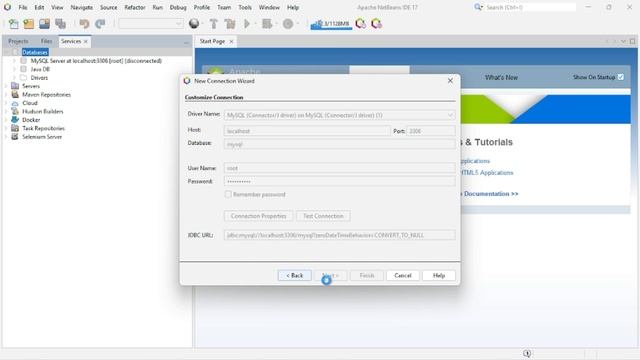The image size is (640, 360).
Task: Open the Documentation link on Start Page
Action: click(491, 194)
